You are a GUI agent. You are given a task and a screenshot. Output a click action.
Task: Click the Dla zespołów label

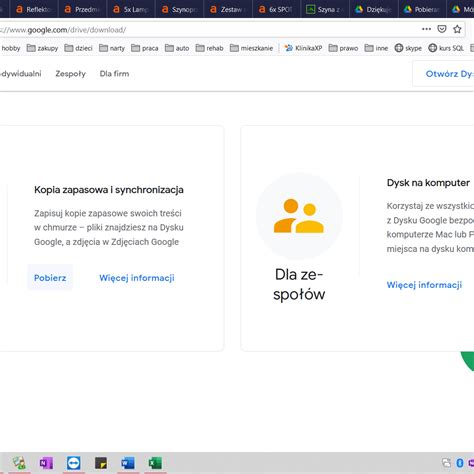tap(299, 284)
